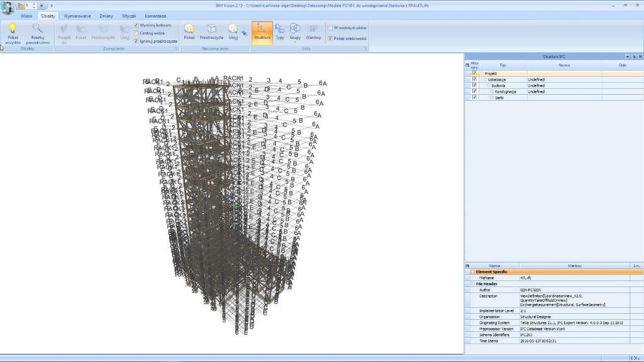Click Przeźroczysta in the Niezaznaczone group
644x362 pixels.
pos(211,31)
